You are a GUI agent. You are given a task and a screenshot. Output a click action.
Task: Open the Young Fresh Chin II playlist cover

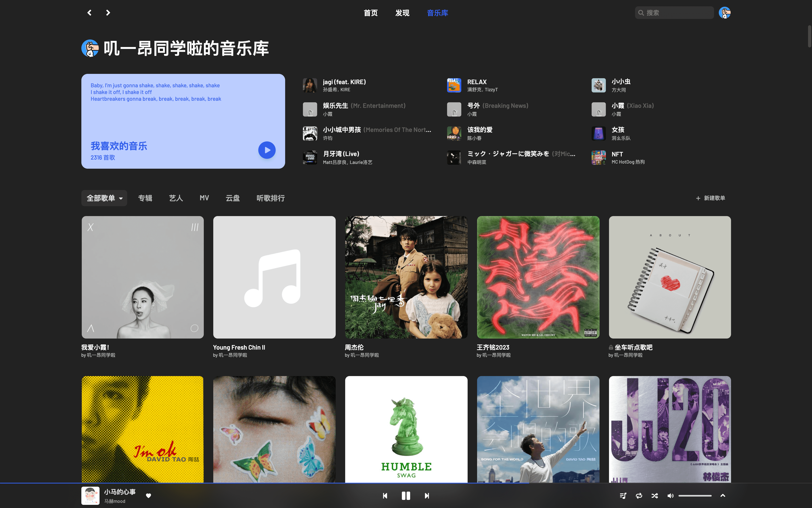point(274,277)
